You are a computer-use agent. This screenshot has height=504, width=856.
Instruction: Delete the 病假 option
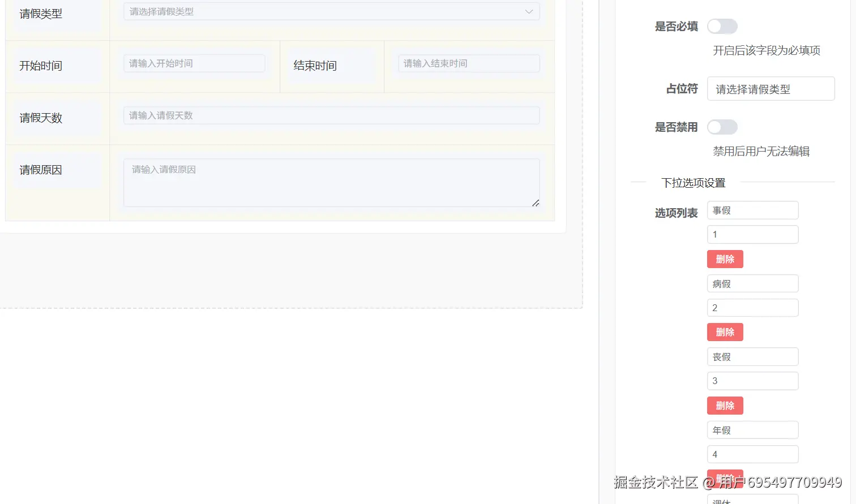click(x=725, y=332)
